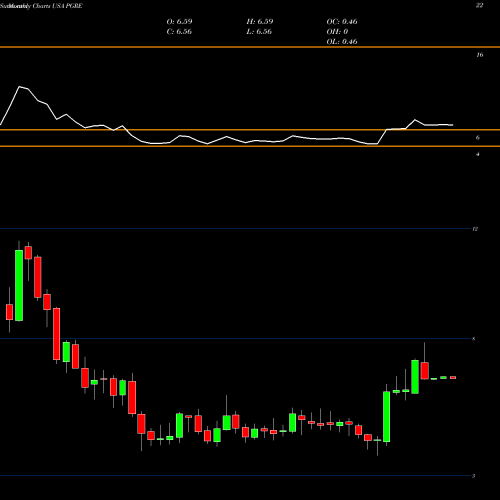The image size is (500, 500).
Task: Click the close value 'C: 6.56'
Action: 179,32
